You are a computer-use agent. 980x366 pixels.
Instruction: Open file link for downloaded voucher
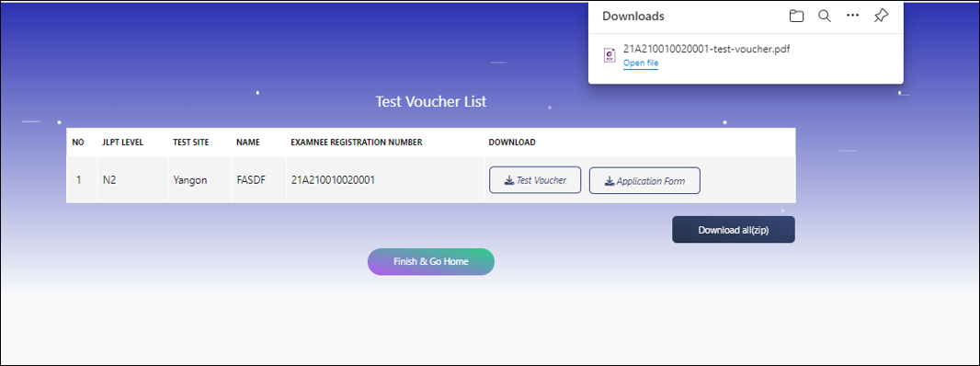pos(641,63)
